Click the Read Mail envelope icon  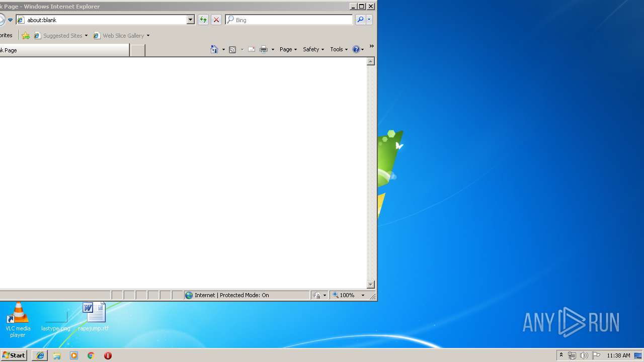coord(251,49)
